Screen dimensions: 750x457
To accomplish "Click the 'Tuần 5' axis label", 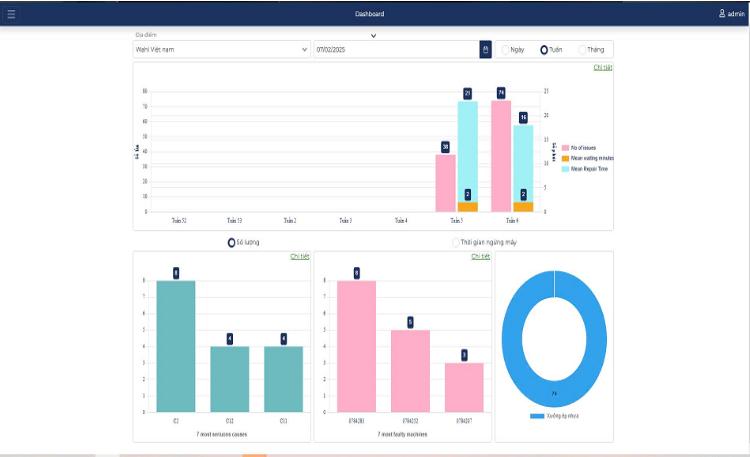I will (456, 221).
